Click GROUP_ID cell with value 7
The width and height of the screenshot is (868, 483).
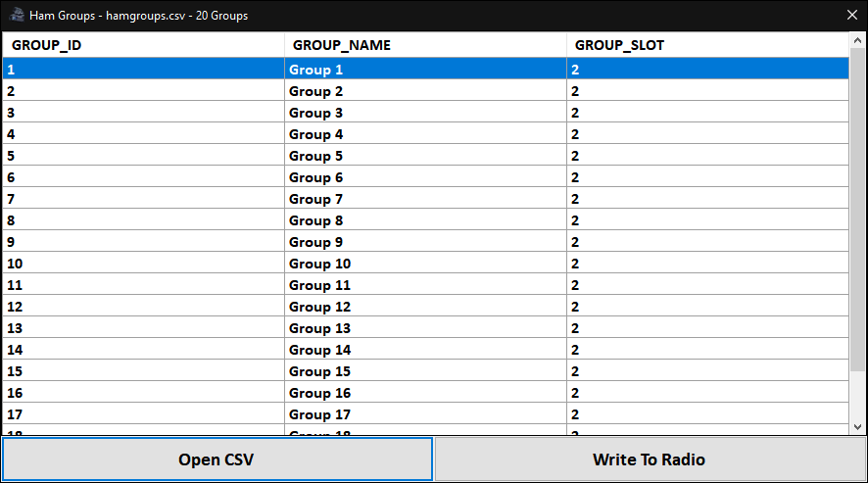pos(143,199)
